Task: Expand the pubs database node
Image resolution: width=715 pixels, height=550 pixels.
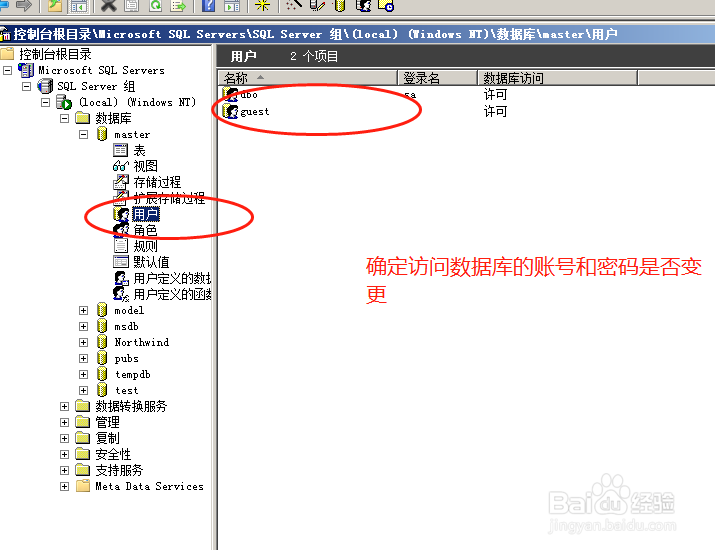Action: click(x=83, y=358)
